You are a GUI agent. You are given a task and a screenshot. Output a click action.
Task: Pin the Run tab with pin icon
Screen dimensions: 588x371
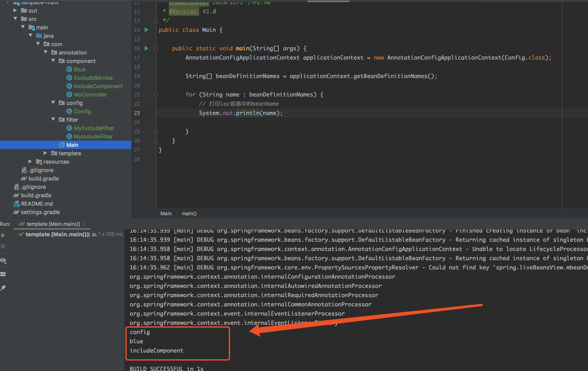pyautogui.click(x=3, y=288)
